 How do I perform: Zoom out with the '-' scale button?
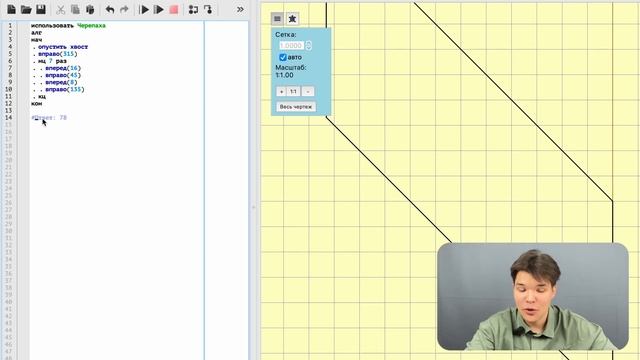tap(308, 91)
